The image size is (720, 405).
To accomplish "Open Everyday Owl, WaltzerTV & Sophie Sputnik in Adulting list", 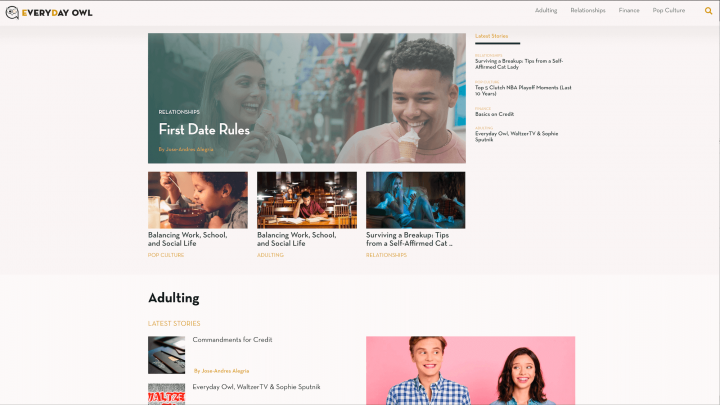I will [256, 387].
